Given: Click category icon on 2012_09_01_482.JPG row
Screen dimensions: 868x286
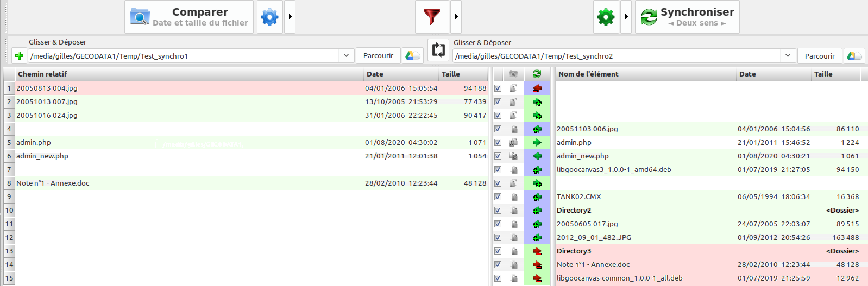Looking at the screenshot, I should [514, 237].
